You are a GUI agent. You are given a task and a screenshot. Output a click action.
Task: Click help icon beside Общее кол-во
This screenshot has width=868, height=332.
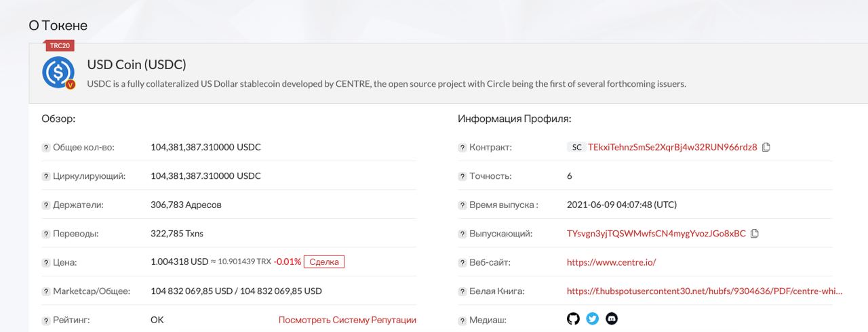[46, 148]
